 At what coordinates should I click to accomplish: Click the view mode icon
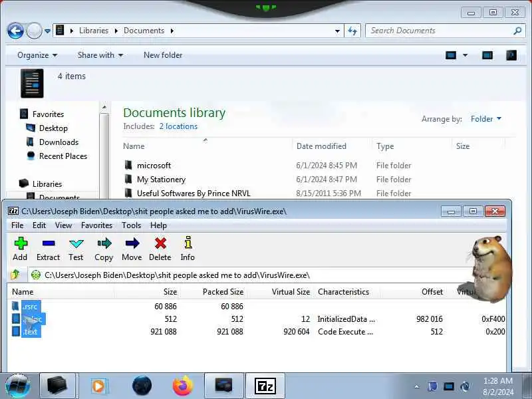(x=451, y=55)
